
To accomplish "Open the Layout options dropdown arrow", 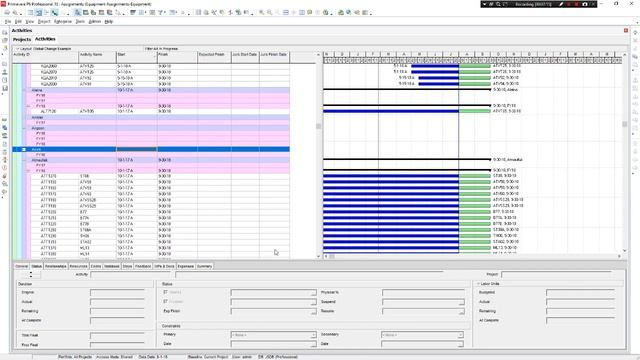I will click(17, 49).
